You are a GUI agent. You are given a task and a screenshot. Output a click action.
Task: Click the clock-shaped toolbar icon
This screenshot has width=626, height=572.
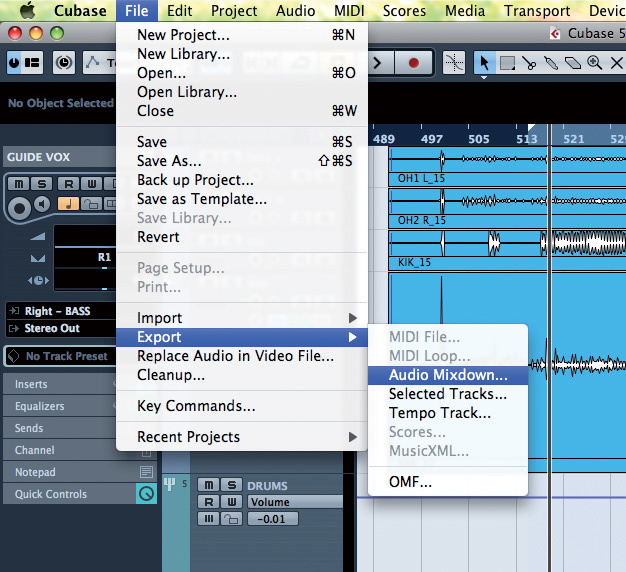click(x=64, y=63)
